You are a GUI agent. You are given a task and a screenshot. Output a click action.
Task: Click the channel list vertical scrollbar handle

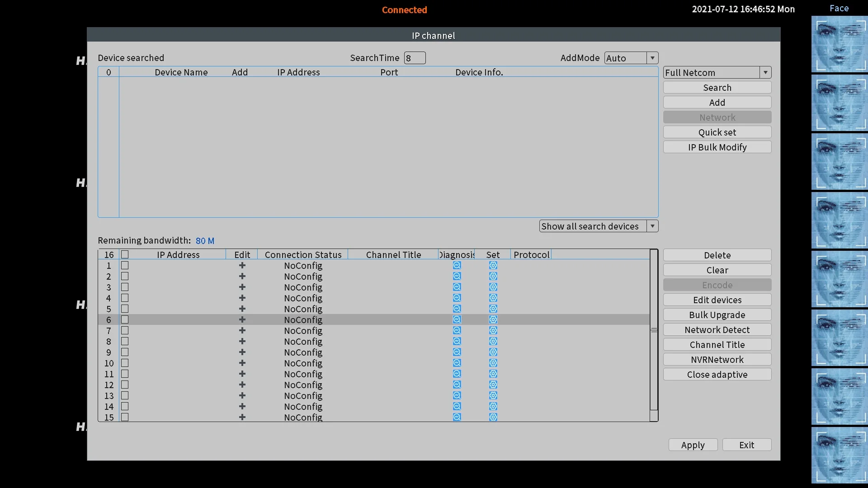click(x=654, y=330)
